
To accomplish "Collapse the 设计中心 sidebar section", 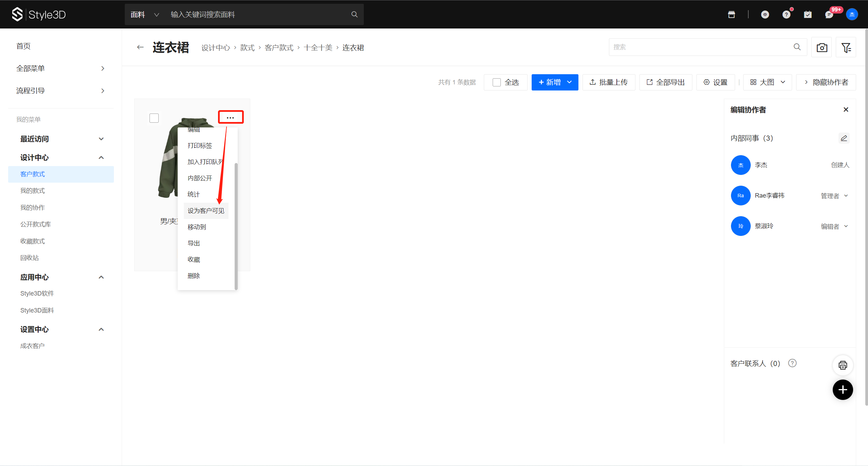I will point(101,158).
